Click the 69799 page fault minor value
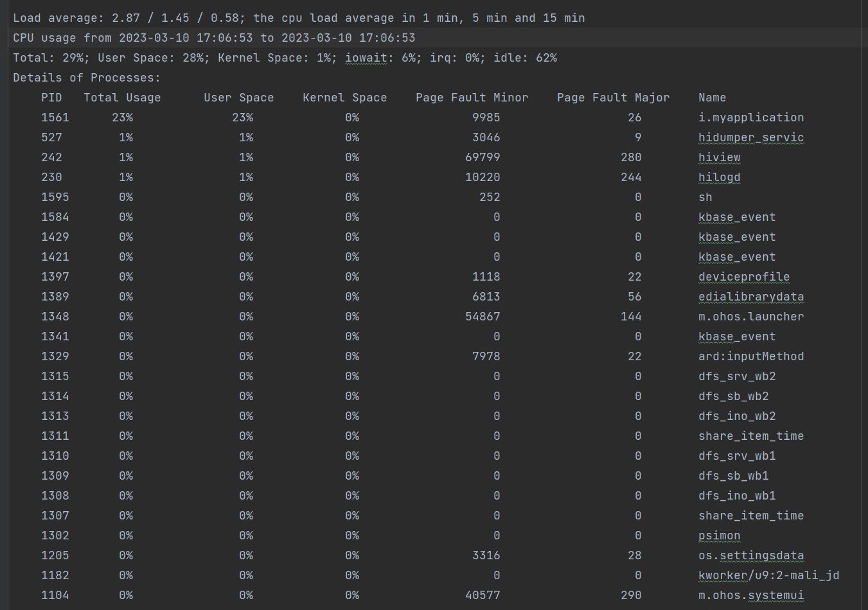868x610 pixels. [482, 157]
